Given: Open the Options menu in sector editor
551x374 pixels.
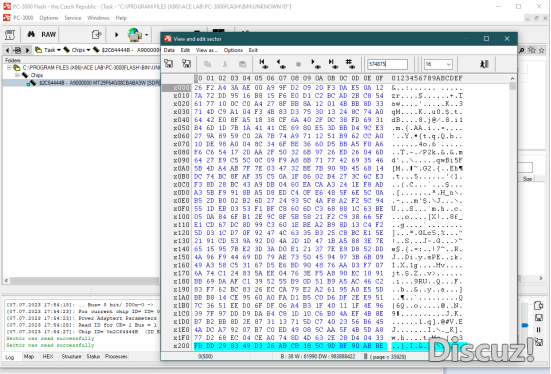Looking at the screenshot, I should (233, 50).
